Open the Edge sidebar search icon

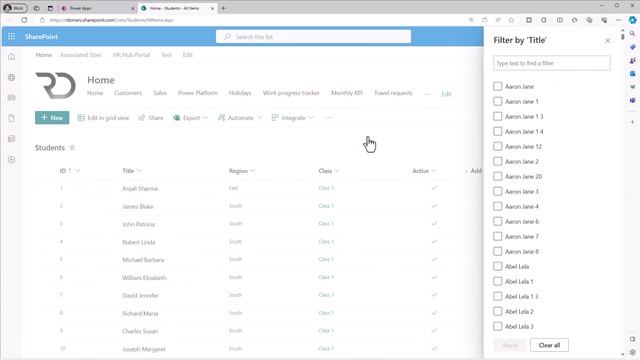pos(632,33)
